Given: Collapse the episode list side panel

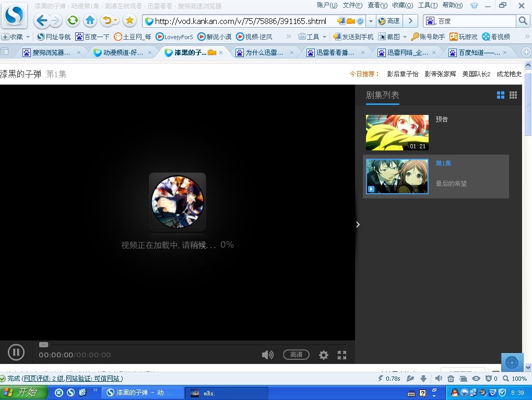Looking at the screenshot, I should (x=358, y=224).
